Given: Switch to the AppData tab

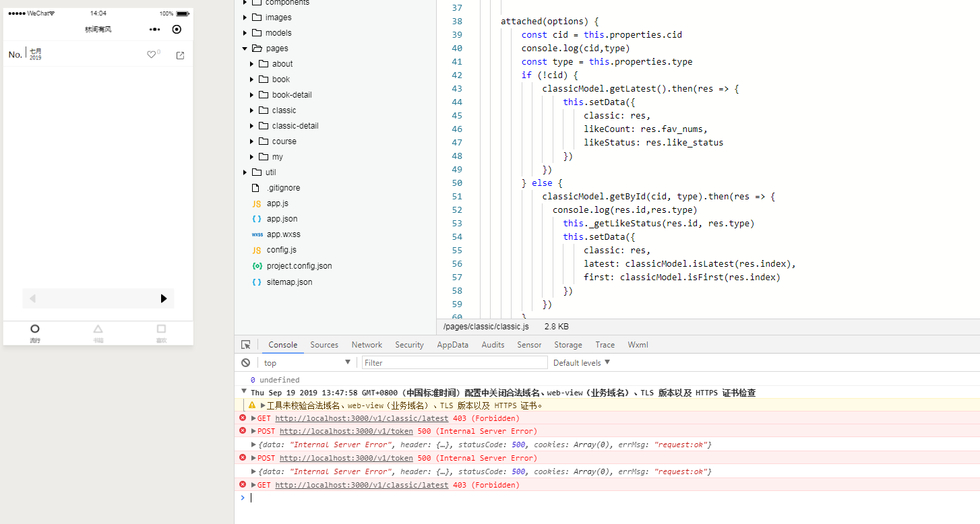Looking at the screenshot, I should [453, 345].
